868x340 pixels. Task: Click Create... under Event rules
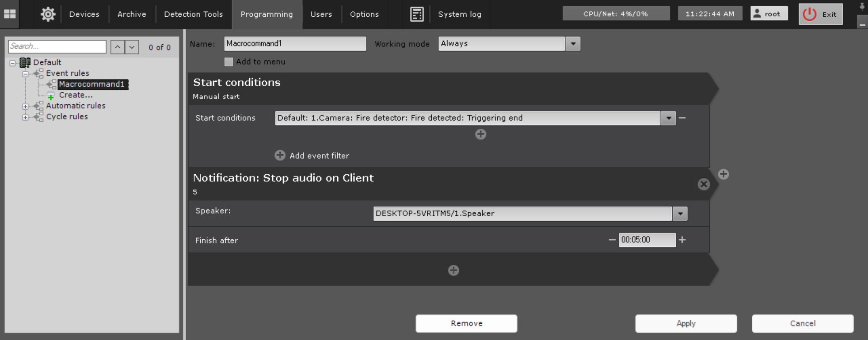point(75,95)
